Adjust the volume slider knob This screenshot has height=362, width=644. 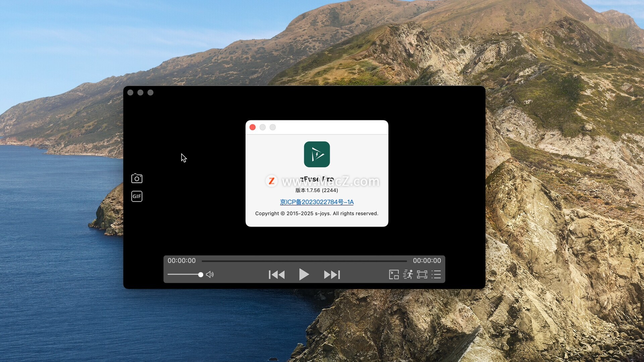tap(201, 275)
